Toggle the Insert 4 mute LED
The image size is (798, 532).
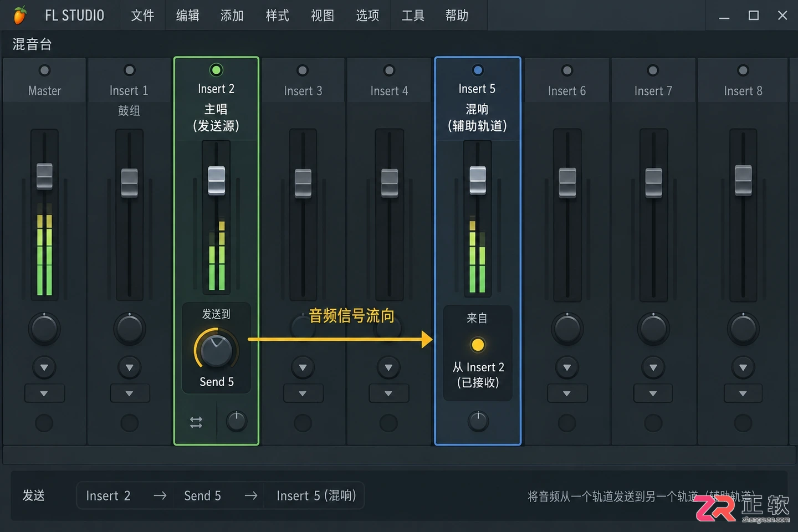pyautogui.click(x=389, y=70)
